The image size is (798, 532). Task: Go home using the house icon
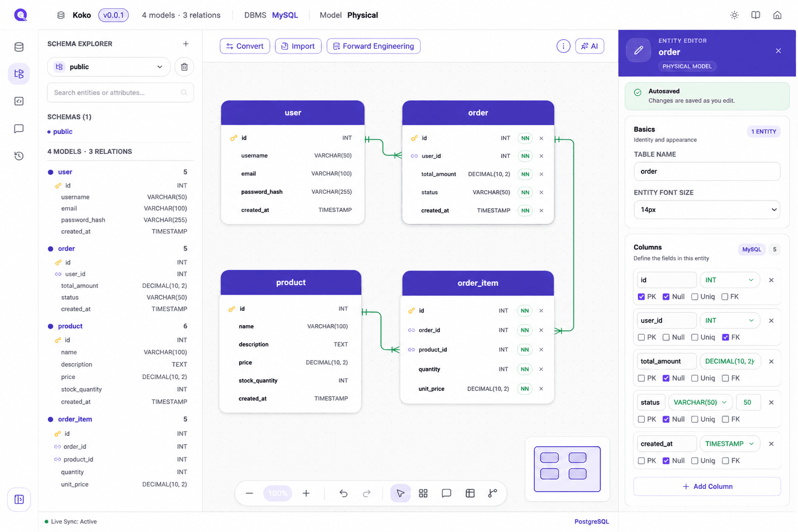[777, 15]
